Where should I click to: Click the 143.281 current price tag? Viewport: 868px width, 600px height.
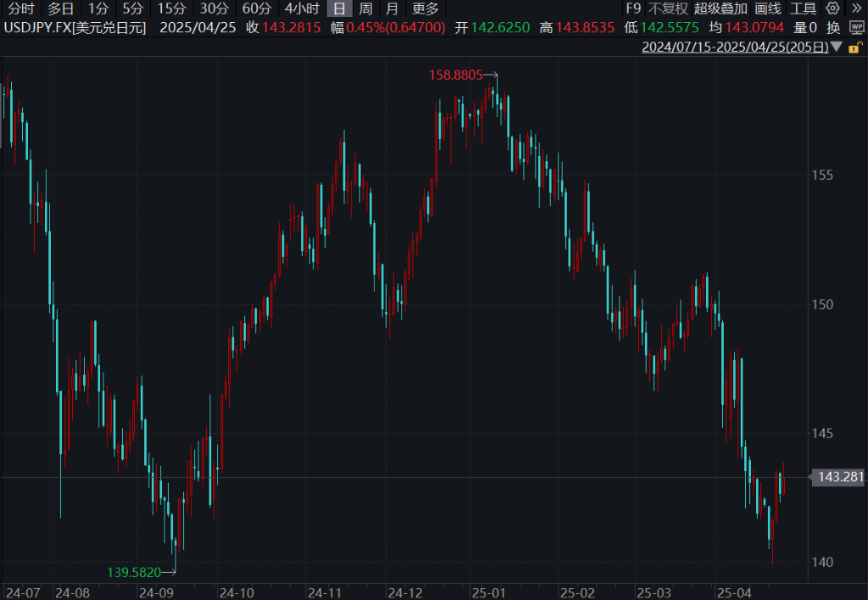(839, 477)
